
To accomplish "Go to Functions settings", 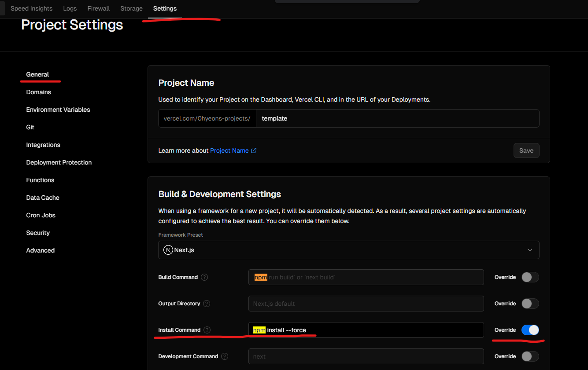I will coord(40,180).
